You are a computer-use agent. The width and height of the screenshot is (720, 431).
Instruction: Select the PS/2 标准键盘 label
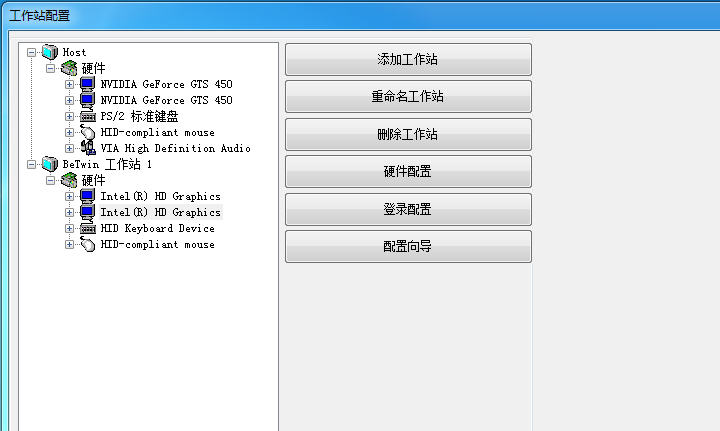click(139, 117)
